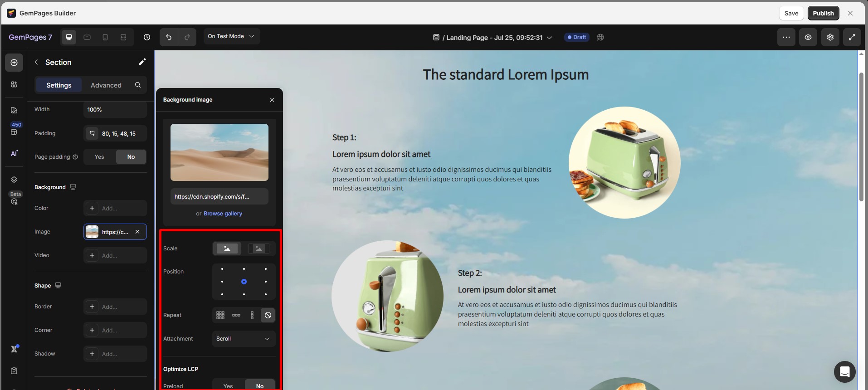Set background position to top left
This screenshot has height=390, width=868.
[x=222, y=269]
